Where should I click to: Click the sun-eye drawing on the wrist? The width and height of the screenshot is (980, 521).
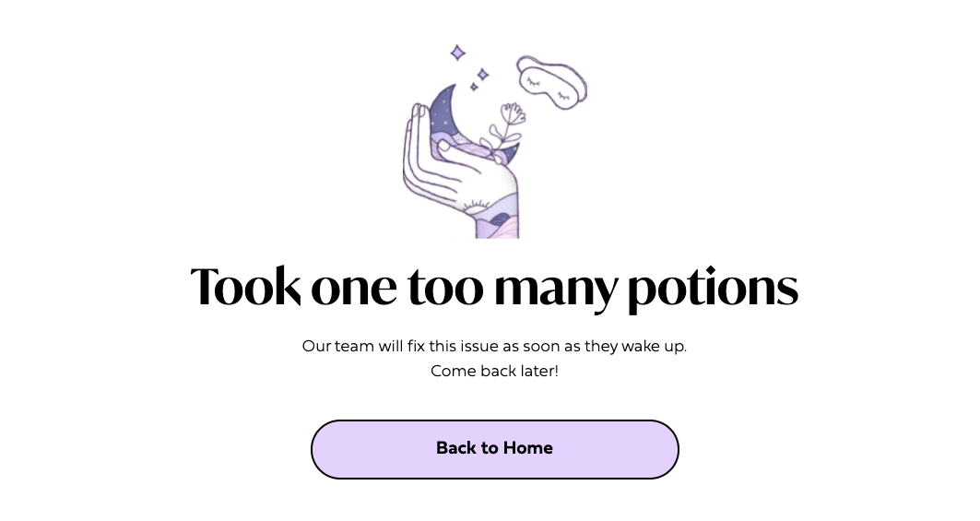point(478,205)
